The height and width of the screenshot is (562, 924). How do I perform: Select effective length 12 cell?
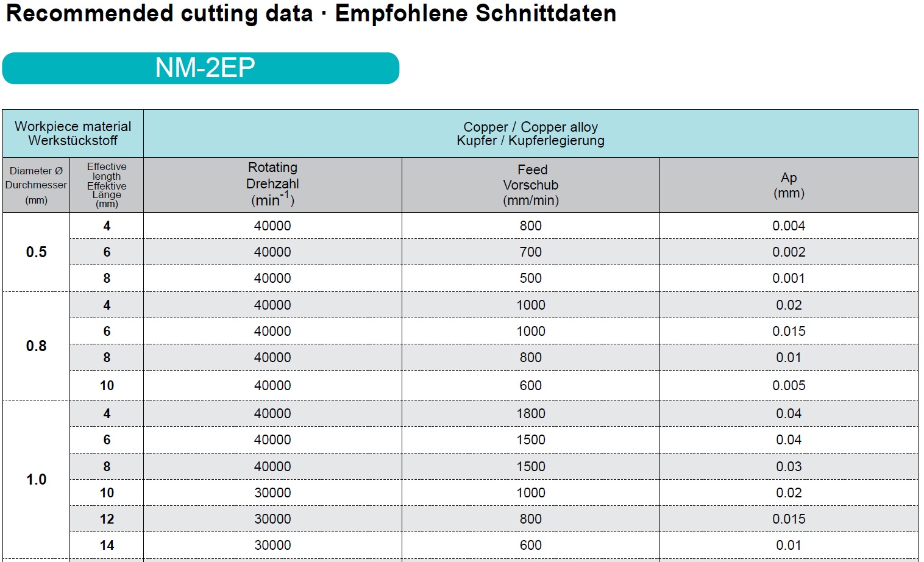(x=107, y=519)
